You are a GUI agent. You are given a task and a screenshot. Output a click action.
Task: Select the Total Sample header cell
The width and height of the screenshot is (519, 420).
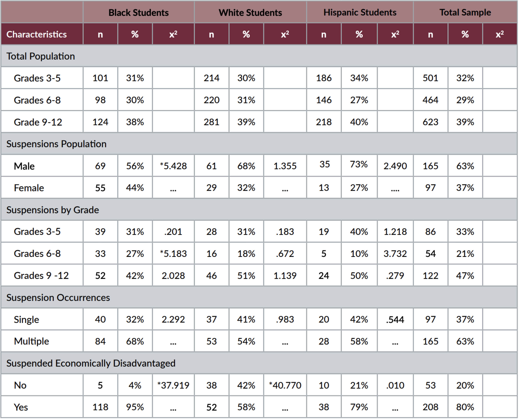pos(465,12)
